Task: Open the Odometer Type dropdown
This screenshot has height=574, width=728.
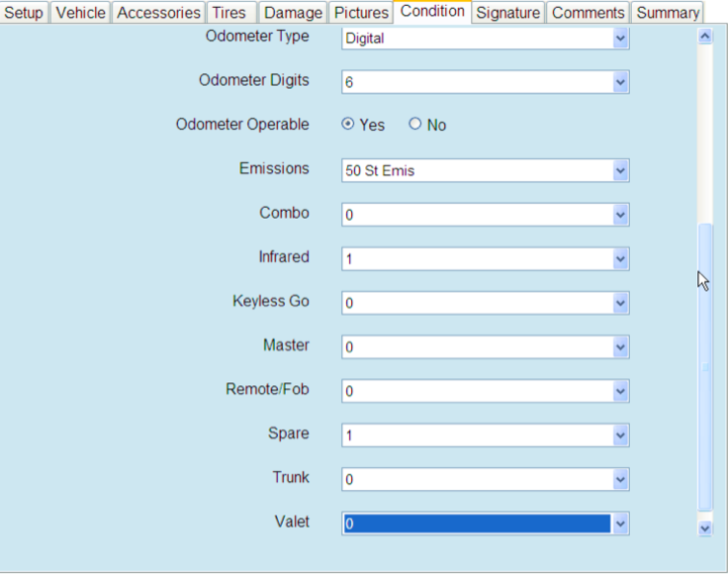Action: 620,39
